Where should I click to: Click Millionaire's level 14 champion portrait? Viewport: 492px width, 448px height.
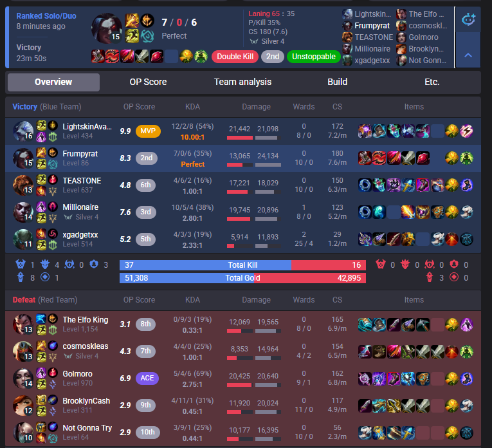[x=23, y=212]
